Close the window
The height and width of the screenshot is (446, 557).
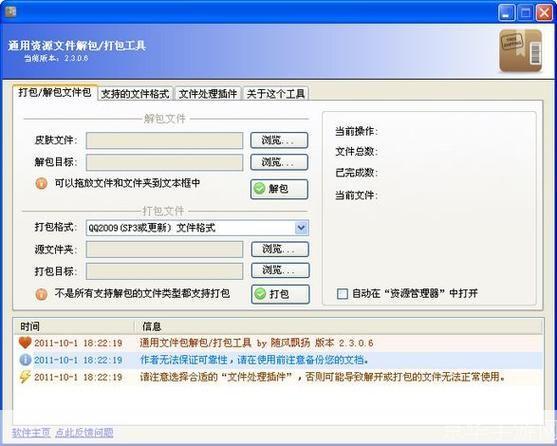tap(544, 13)
